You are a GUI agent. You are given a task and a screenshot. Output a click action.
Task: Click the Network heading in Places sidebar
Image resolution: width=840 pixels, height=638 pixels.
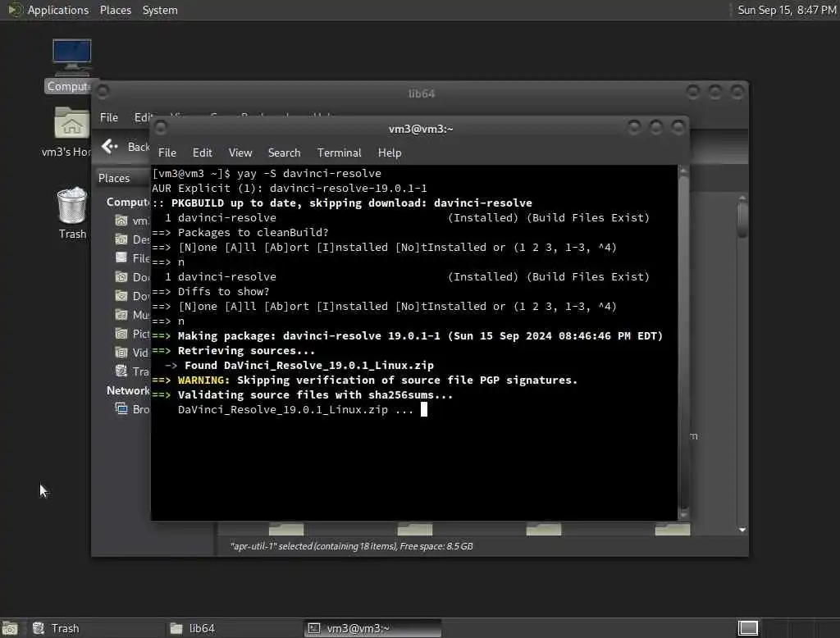[x=127, y=390]
